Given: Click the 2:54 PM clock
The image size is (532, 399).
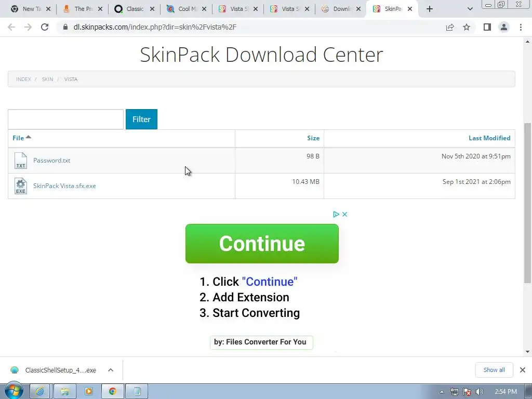Looking at the screenshot, I should 506,392.
